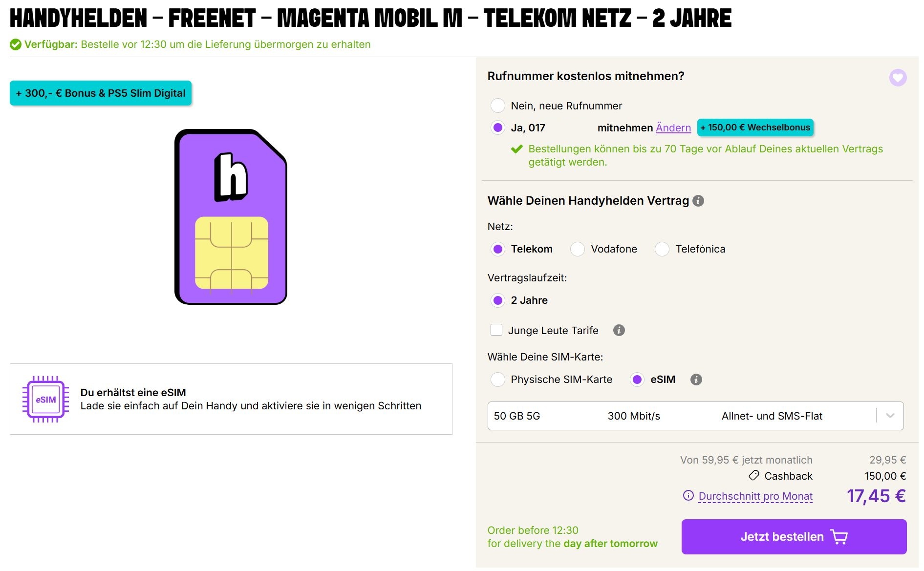Viewport: 924px width, 571px height.
Task: Click the green Verfügbar checkmark icon
Action: click(16, 44)
